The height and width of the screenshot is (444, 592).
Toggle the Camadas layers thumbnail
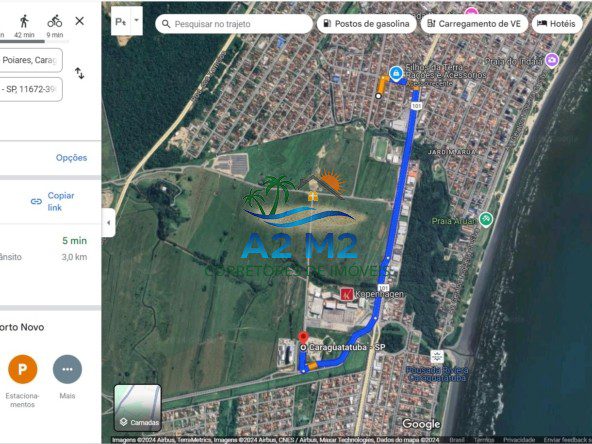point(138,408)
